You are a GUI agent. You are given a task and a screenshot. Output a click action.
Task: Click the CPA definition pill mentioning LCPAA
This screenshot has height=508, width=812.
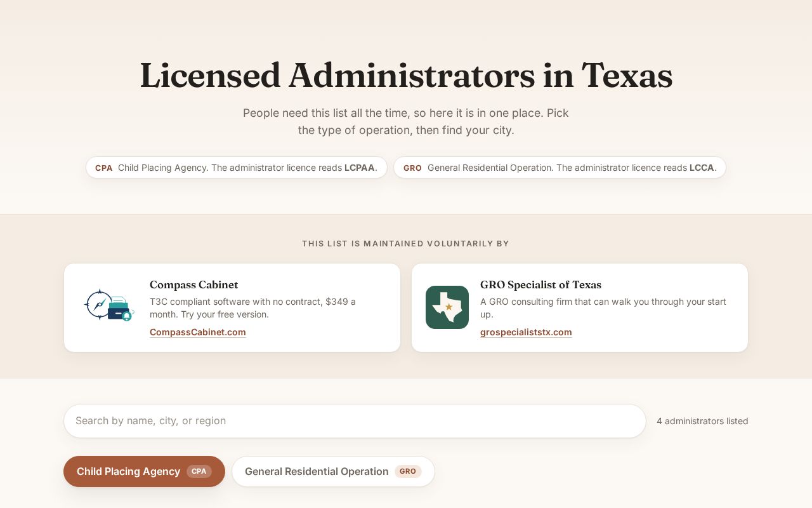point(237,168)
